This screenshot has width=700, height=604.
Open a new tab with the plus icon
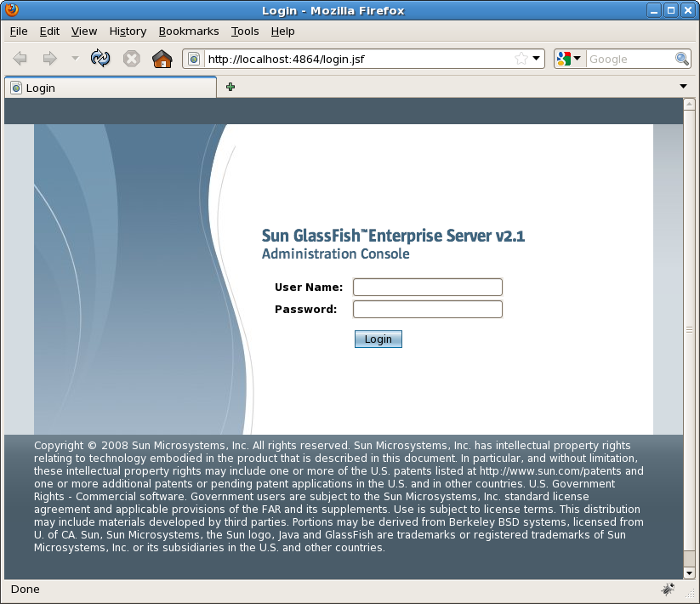[x=230, y=87]
